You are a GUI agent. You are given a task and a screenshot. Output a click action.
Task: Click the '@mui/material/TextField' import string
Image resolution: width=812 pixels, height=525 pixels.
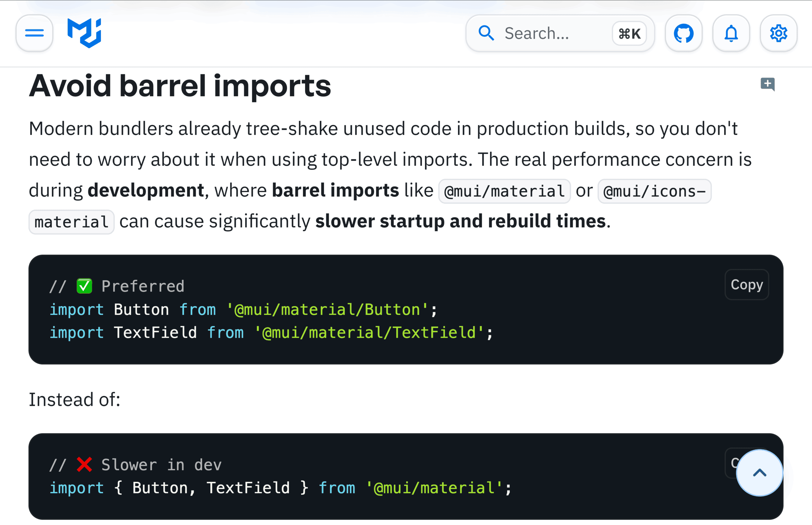pos(369,332)
